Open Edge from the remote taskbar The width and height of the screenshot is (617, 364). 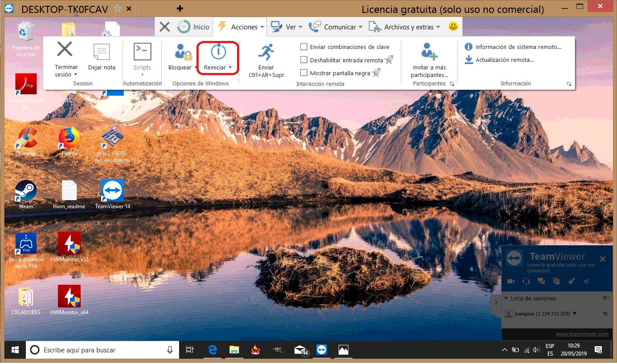[x=212, y=350]
